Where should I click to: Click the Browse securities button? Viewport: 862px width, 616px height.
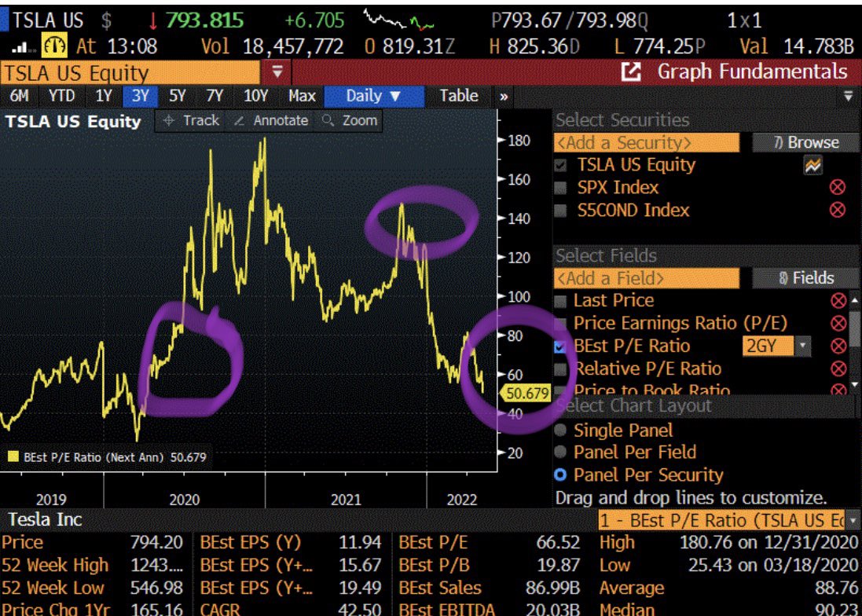pyautogui.click(x=805, y=143)
